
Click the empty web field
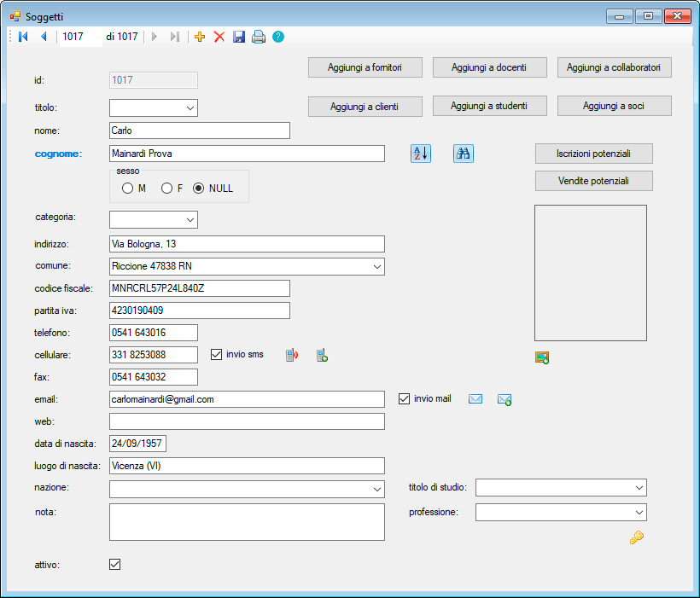(247, 421)
